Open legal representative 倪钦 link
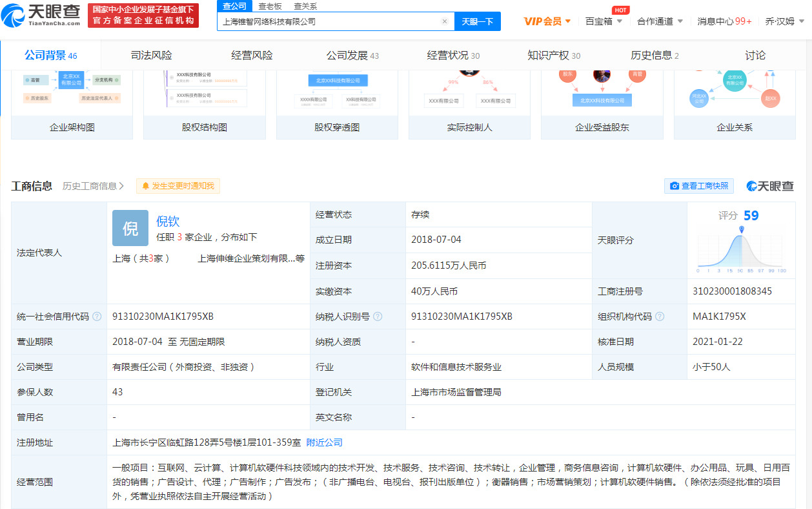 (168, 221)
